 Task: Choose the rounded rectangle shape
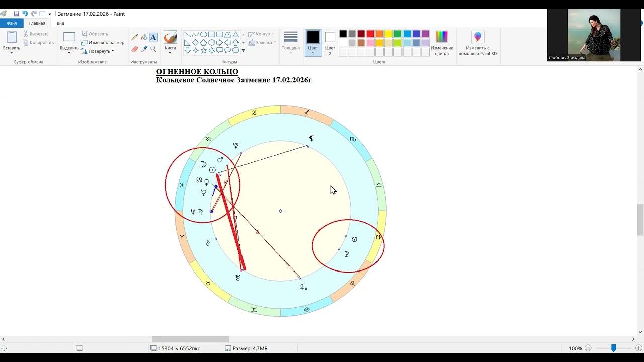[219, 35]
